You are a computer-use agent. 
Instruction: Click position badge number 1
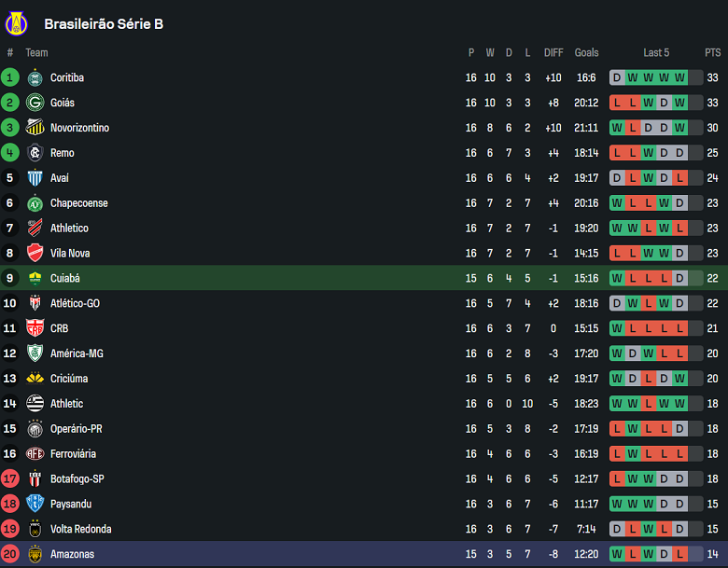[x=10, y=77]
